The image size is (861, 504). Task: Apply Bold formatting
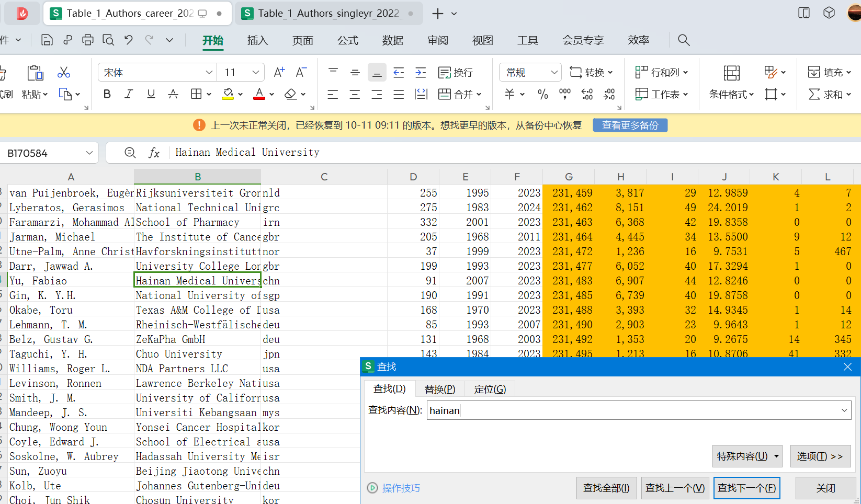[107, 94]
